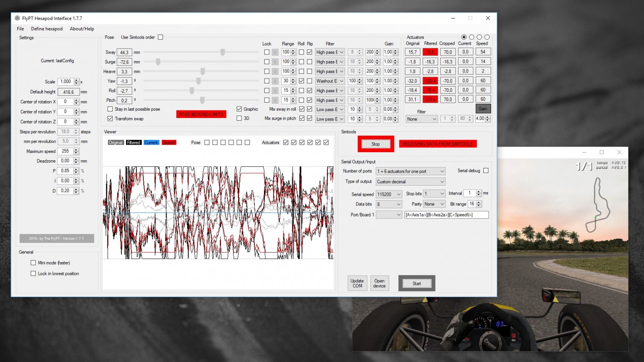Enable Use Simtools order checkbox
Viewport: 644px width, 362px height.
(161, 37)
